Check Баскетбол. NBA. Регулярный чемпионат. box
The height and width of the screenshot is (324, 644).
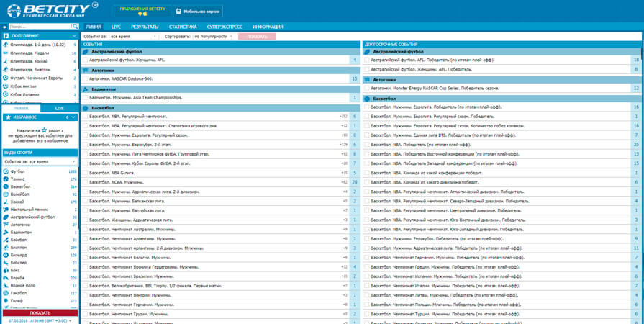point(85,117)
